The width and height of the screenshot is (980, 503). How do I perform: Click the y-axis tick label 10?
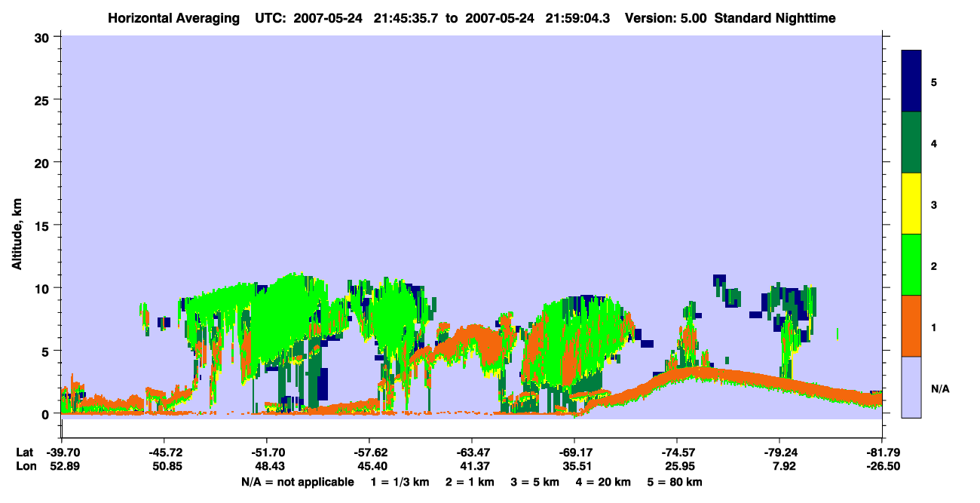click(44, 288)
